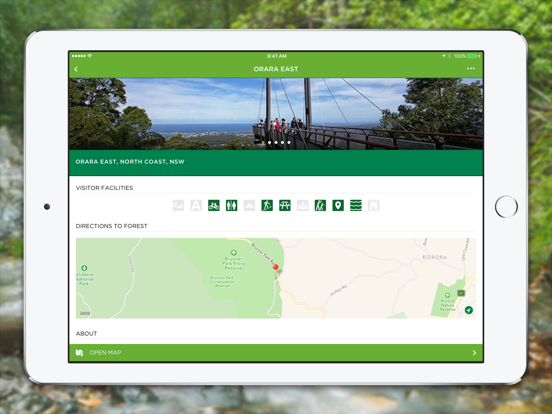Tap the green compass location button on map
552x414 pixels.
pos(469,310)
